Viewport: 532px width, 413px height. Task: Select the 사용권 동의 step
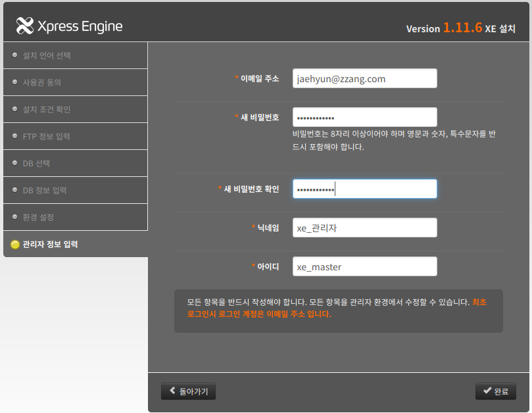76,82
